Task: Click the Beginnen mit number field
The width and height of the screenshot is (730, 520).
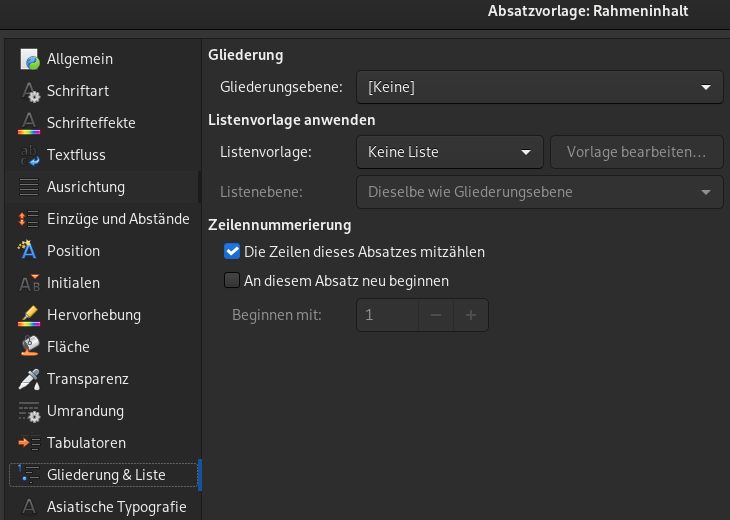Action: click(387, 315)
